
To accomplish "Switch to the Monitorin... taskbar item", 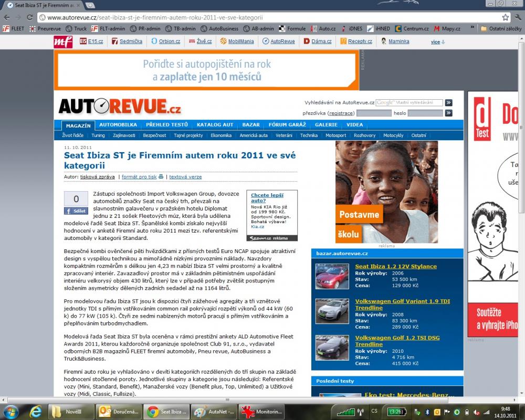I will (x=262, y=412).
